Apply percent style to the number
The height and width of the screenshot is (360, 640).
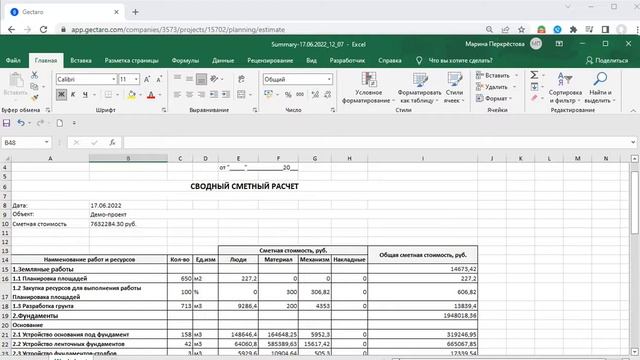[x=288, y=95]
